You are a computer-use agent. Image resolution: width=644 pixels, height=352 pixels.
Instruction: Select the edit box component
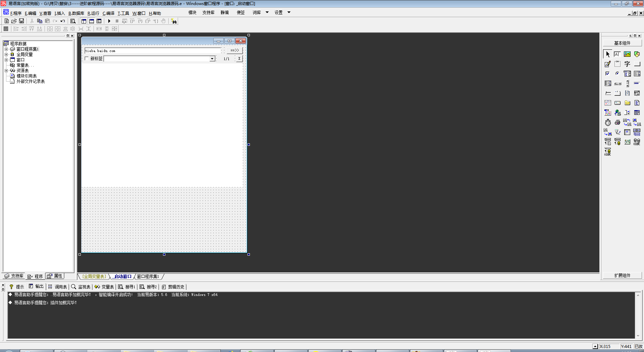coord(617,54)
